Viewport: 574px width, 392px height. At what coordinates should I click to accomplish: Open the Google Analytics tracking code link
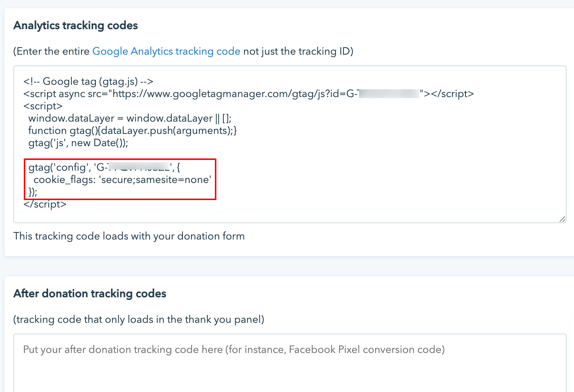click(166, 51)
